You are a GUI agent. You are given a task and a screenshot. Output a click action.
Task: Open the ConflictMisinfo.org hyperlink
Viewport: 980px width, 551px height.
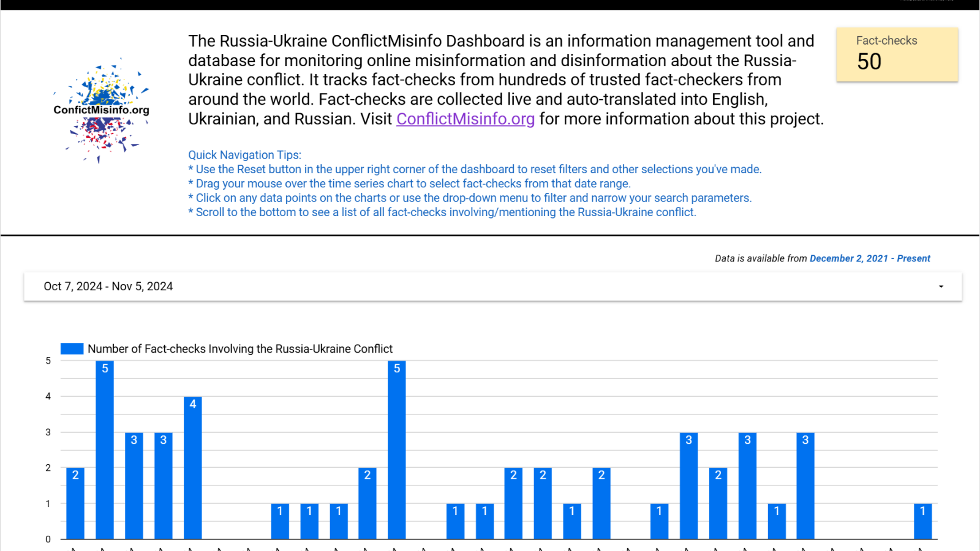465,119
